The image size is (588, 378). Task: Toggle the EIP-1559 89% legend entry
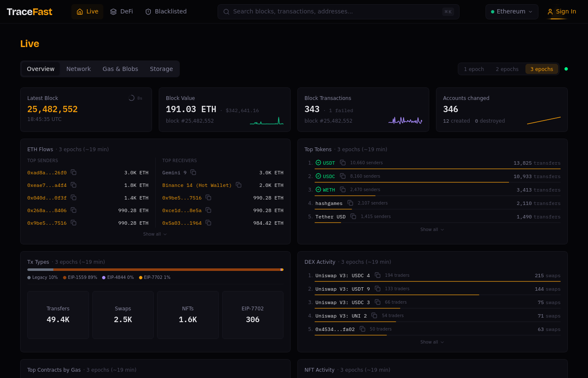tap(80, 278)
